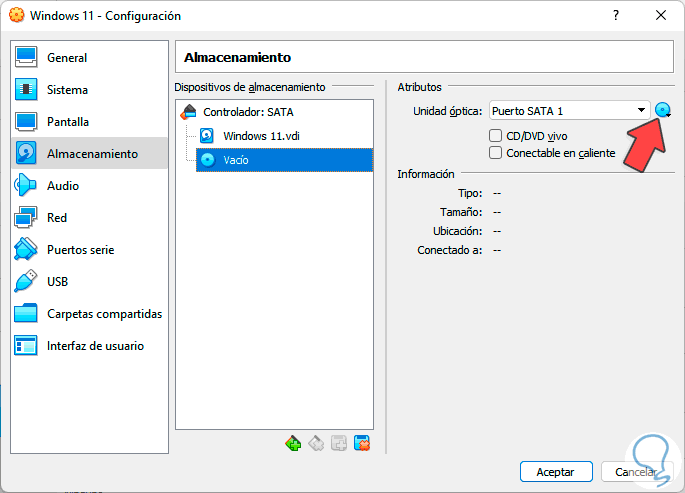
Task: Open the Interfaz de usuario settings
Action: (89, 346)
